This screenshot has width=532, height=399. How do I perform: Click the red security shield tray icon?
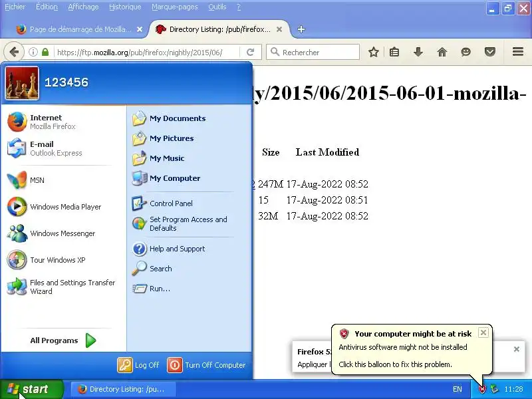[x=482, y=389]
